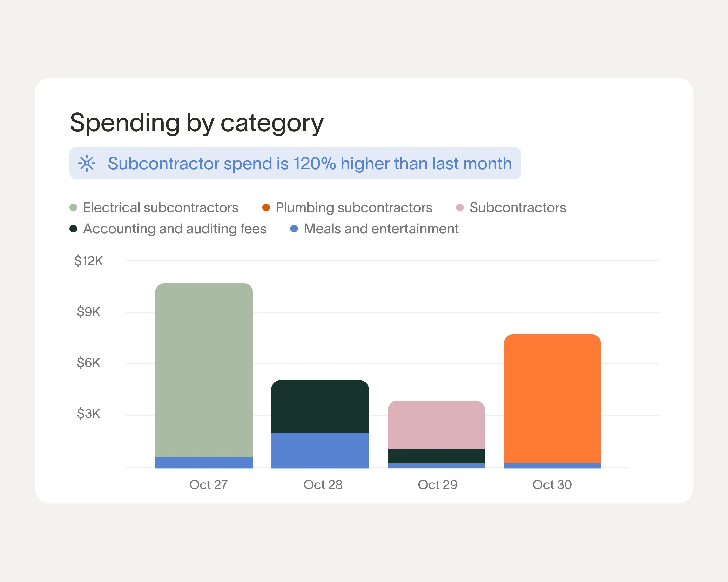
Task: Click the Plumbing subcontractors legend dot
Action: tap(266, 207)
